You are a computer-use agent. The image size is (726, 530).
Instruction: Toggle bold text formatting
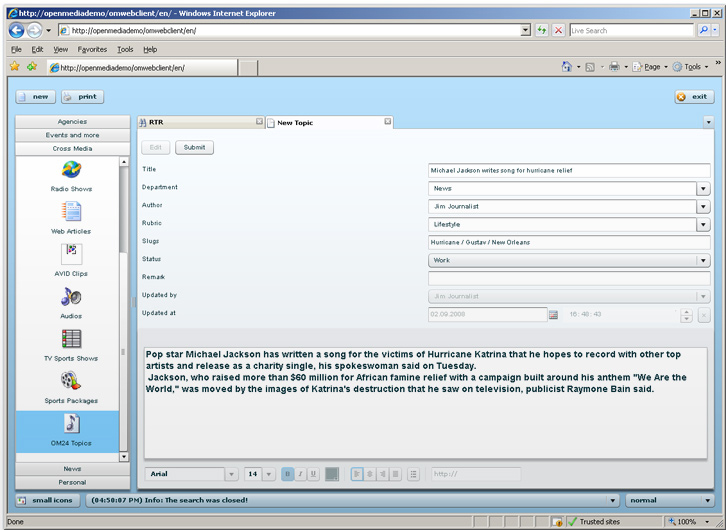pos(288,474)
